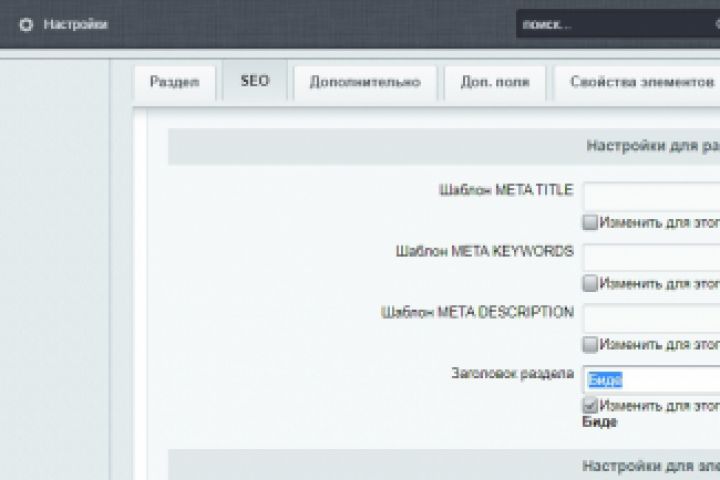Switch to the Раздел tab
This screenshot has width=720, height=480.
tap(175, 83)
